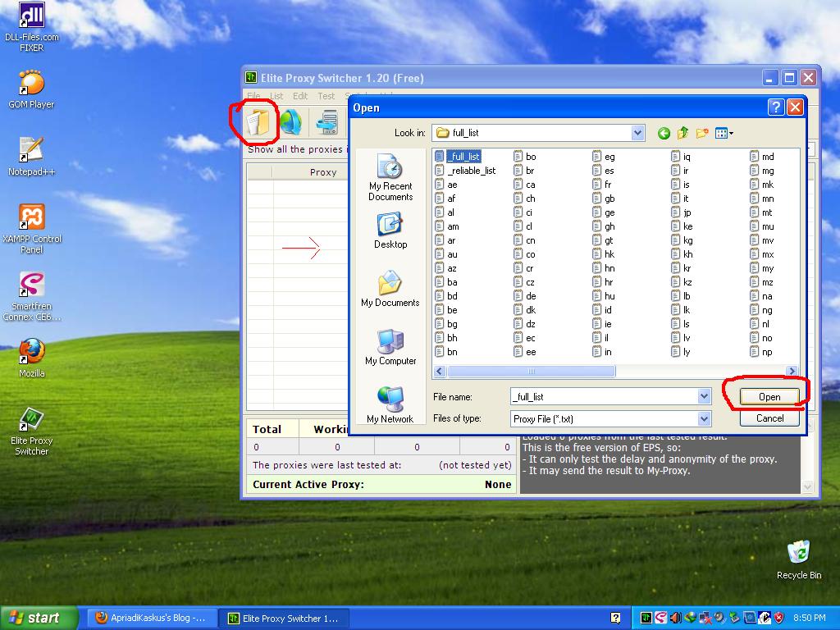Select the file named nl
The image size is (840, 630).
(x=760, y=323)
